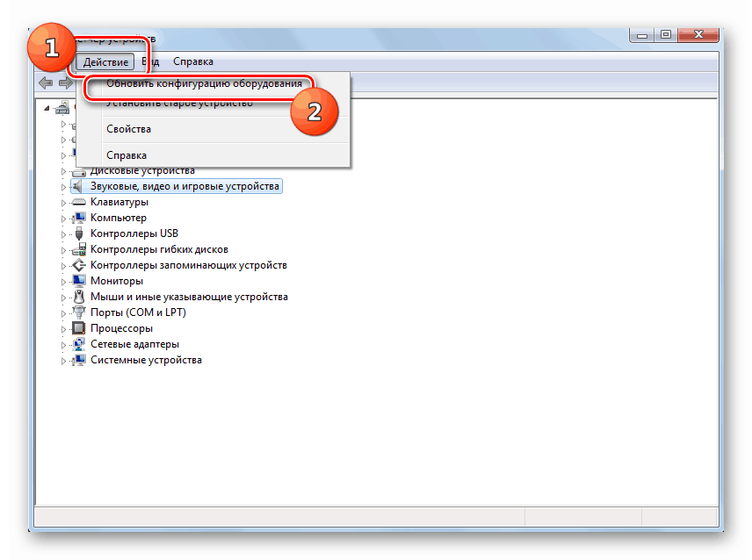Screen dimensions: 752x560
Task: Click the speaker icon for sound devices
Action: pos(78,186)
